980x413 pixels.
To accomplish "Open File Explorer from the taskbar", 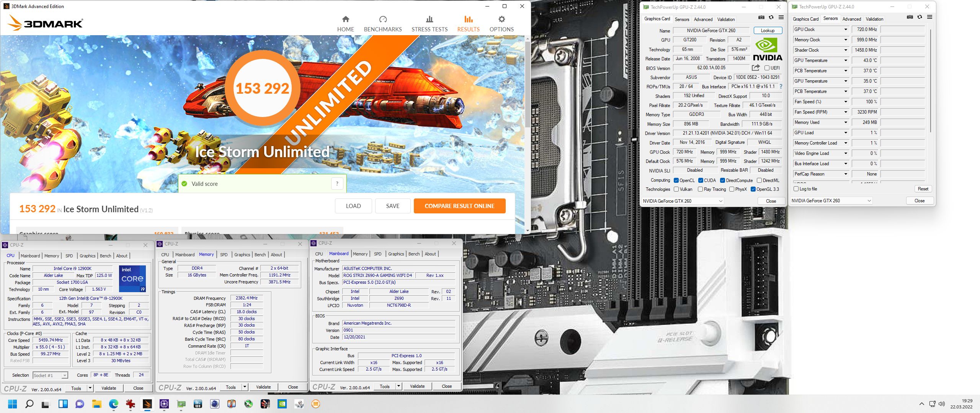I will coord(96,404).
